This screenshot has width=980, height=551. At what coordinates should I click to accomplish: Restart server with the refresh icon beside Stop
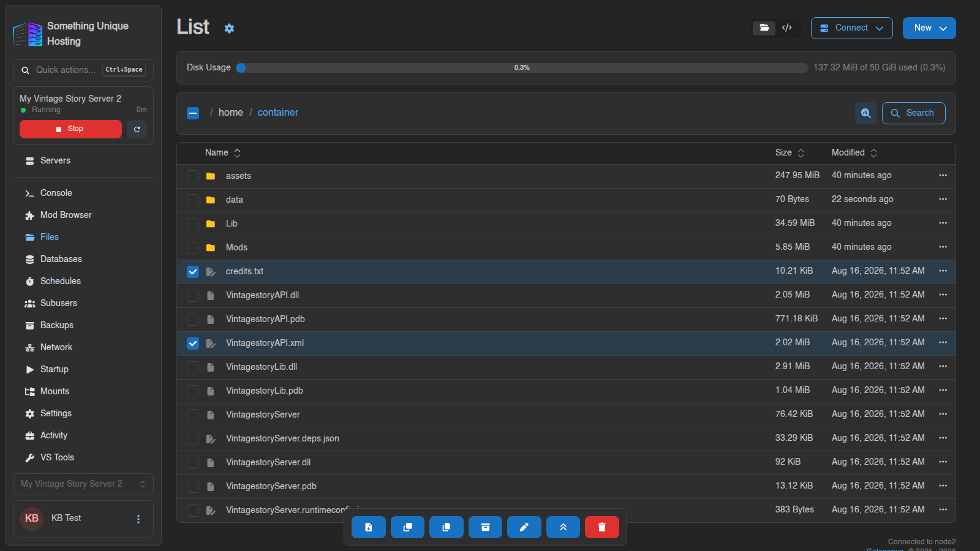click(137, 129)
